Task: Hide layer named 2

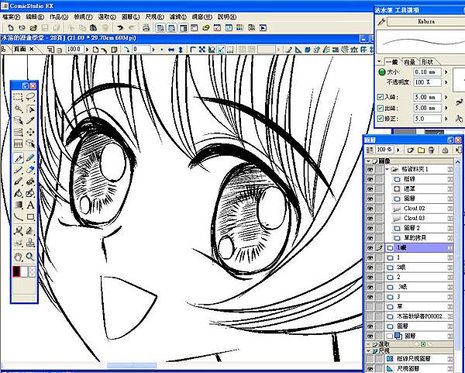Action: click(370, 277)
